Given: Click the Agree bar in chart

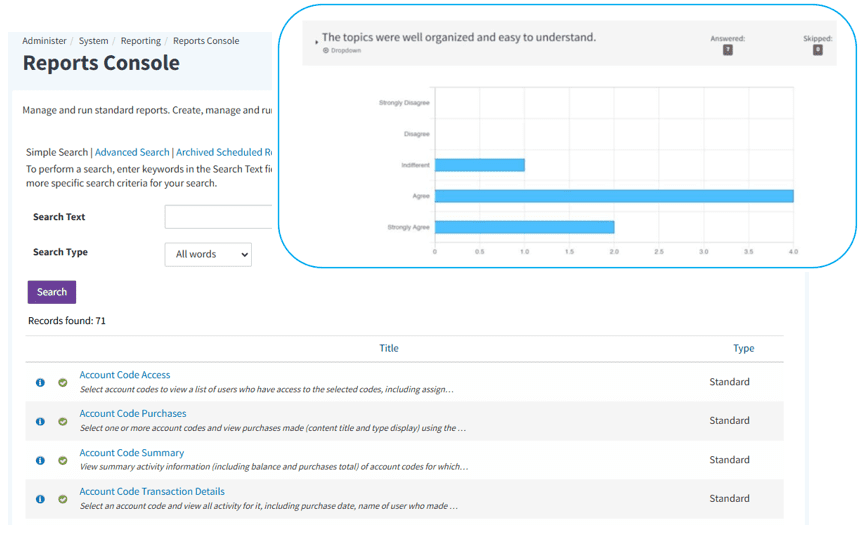Looking at the screenshot, I should [x=613, y=196].
